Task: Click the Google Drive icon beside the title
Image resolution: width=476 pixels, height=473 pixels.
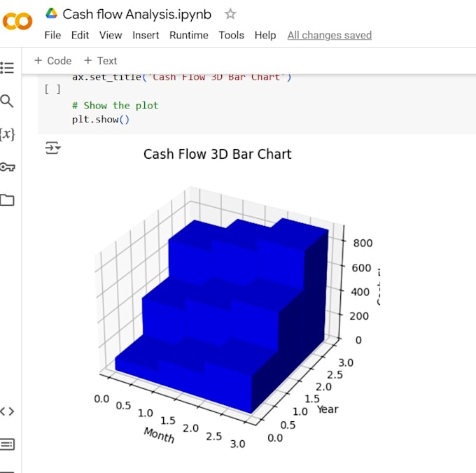Action: (51, 13)
